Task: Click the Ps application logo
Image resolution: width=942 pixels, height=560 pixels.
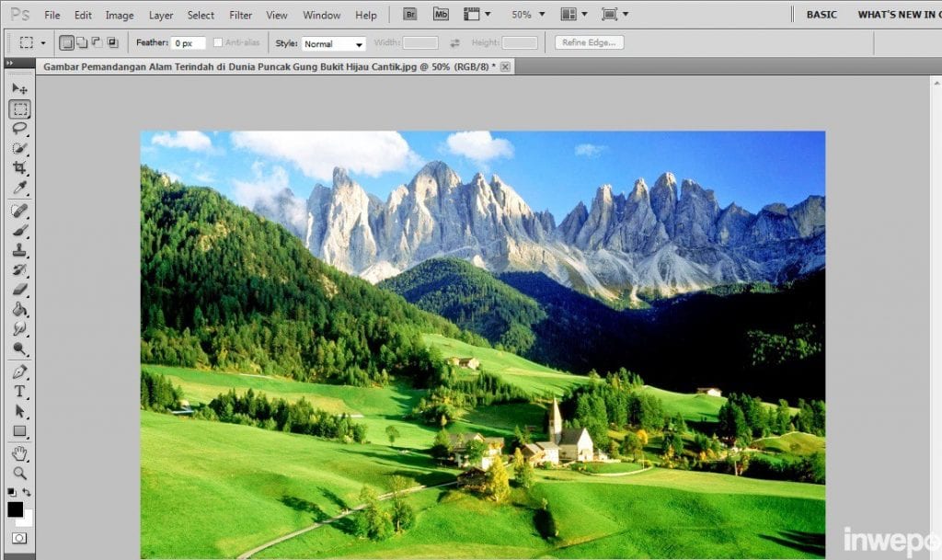Action: pyautogui.click(x=20, y=14)
